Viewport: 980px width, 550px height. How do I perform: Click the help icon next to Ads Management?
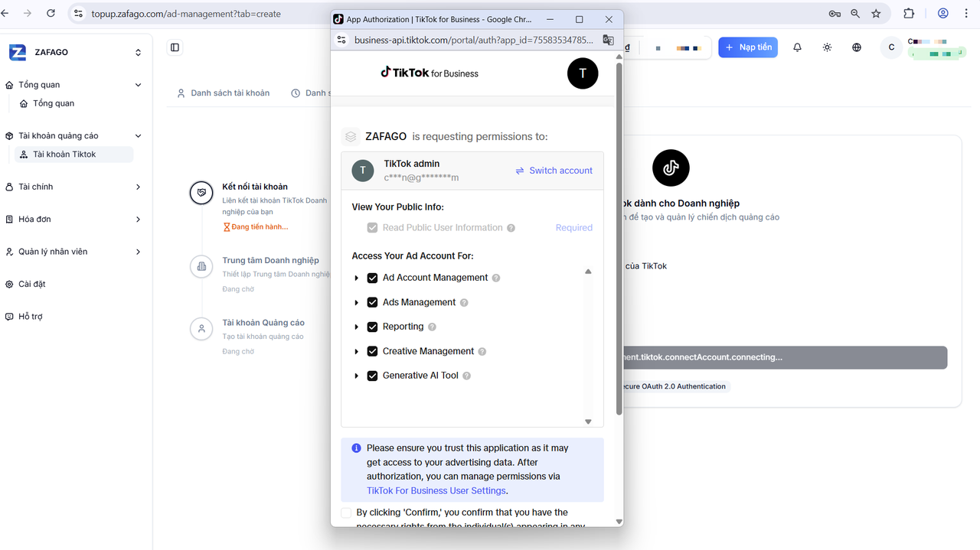464,302
